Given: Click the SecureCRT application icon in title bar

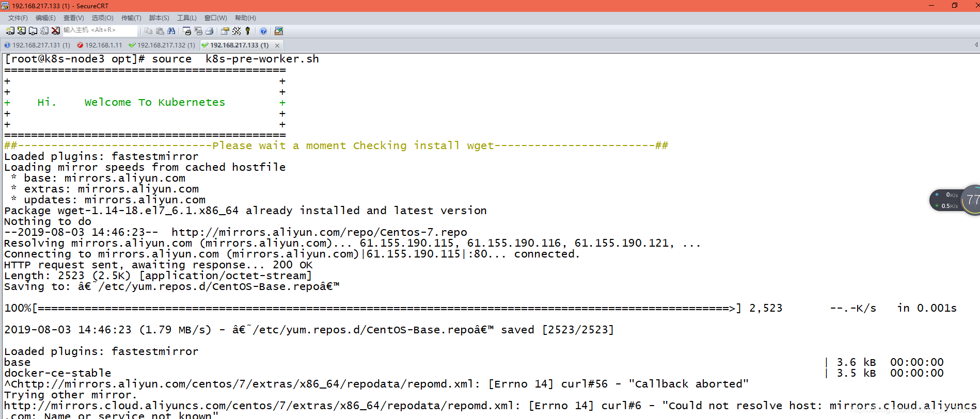Looking at the screenshot, I should 5,6.
